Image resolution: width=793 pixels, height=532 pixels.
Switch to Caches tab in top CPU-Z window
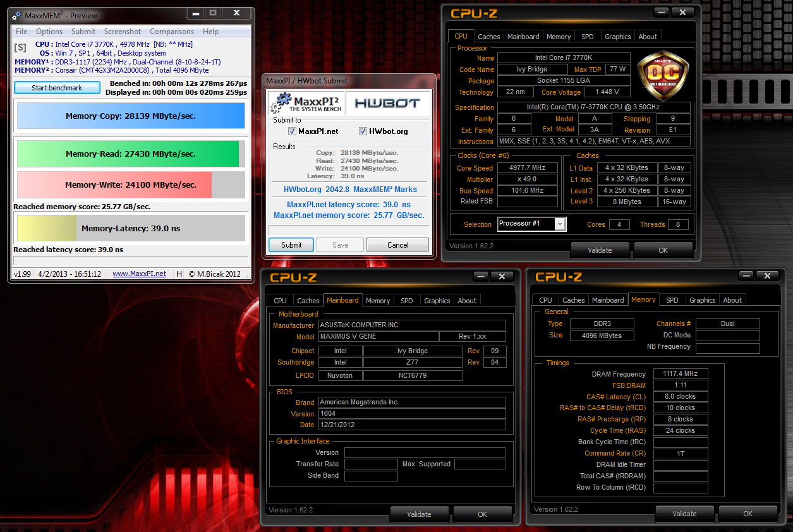click(x=489, y=37)
